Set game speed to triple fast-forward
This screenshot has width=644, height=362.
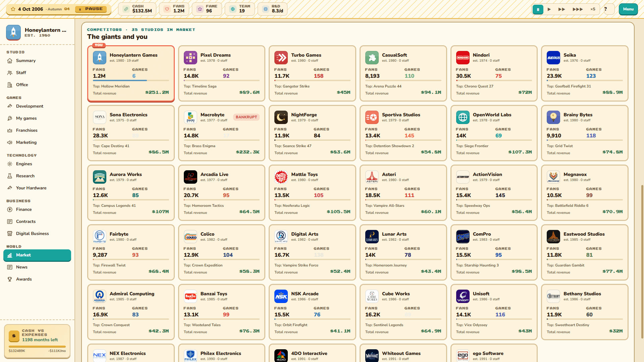[578, 9]
